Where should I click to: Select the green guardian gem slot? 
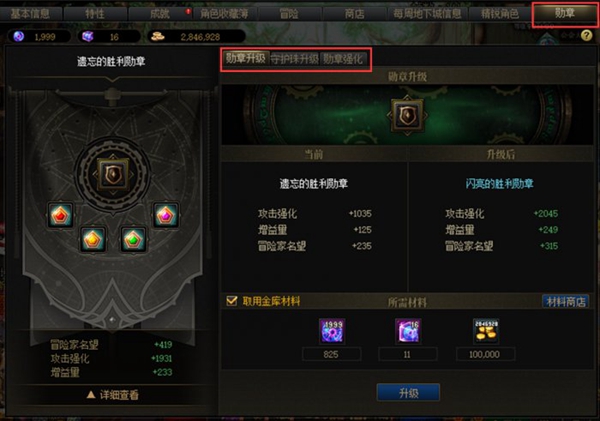pyautogui.click(x=133, y=240)
